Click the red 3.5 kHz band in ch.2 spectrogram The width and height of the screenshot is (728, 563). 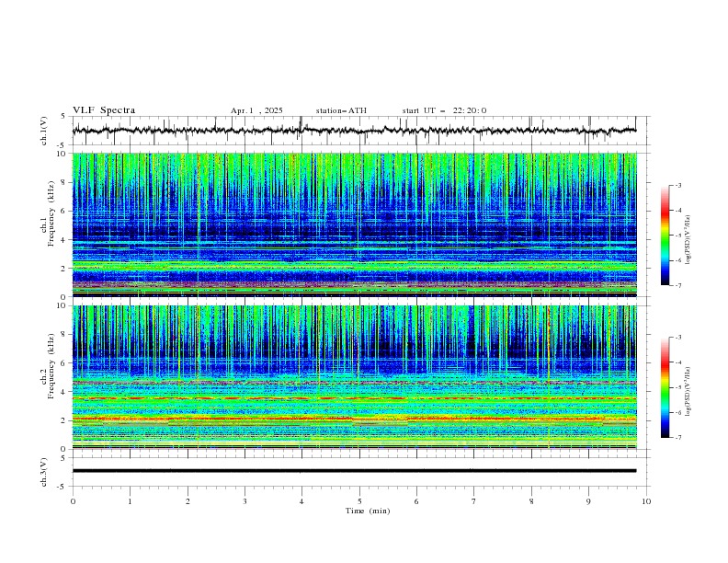tap(355, 398)
